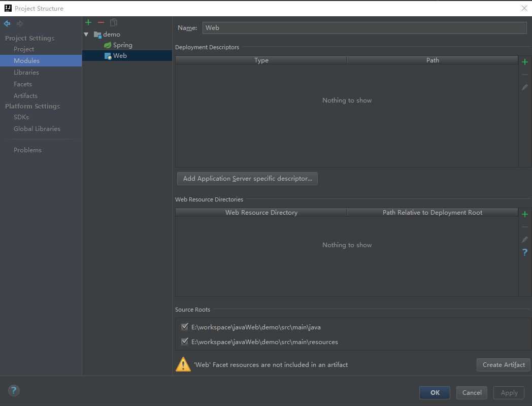Screen dimensions: 532x406
Task: Open the Problems page
Action: 27,150
